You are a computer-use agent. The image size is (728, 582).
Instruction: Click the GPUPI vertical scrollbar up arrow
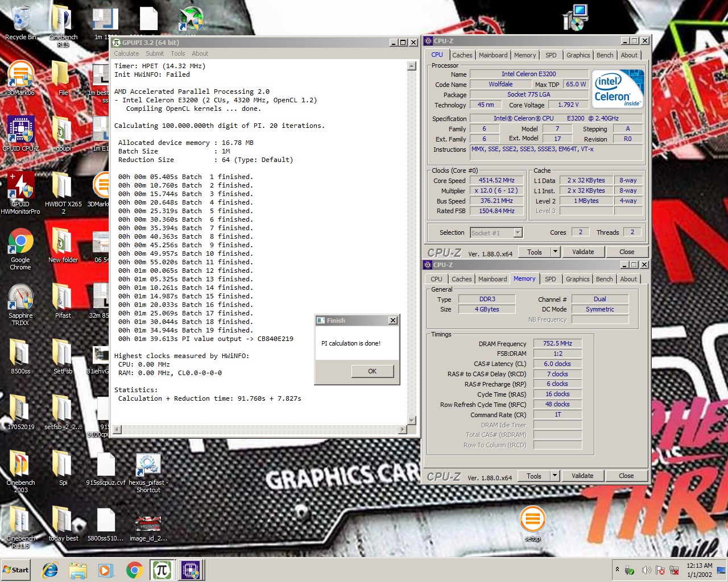(412, 66)
